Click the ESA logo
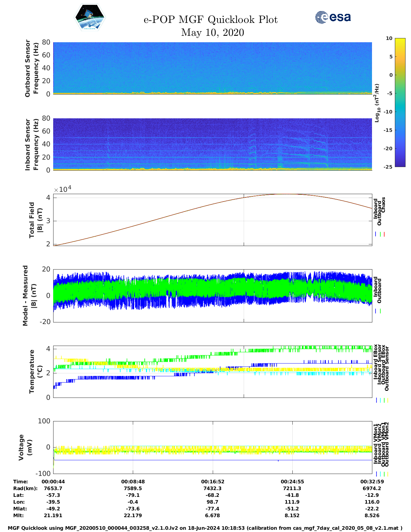The image size is (411, 532). click(333, 17)
